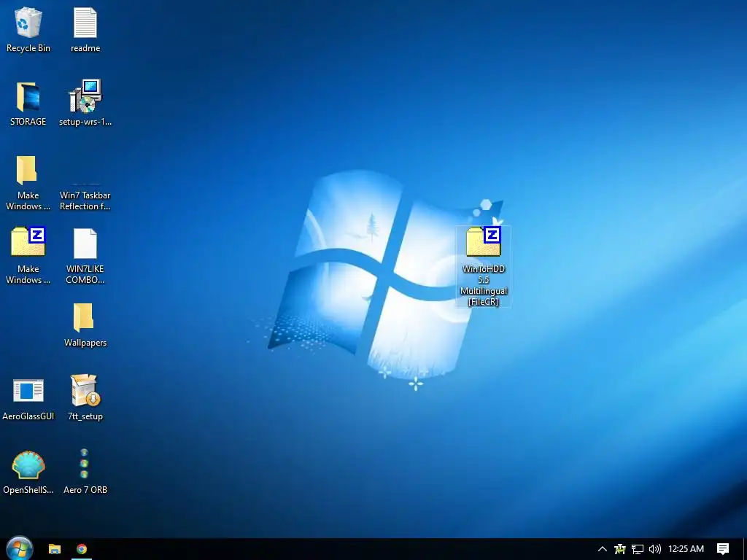The height and width of the screenshot is (560, 747).
Task: Open the 7+ Taskbar Tweaker tray icon
Action: (620, 549)
